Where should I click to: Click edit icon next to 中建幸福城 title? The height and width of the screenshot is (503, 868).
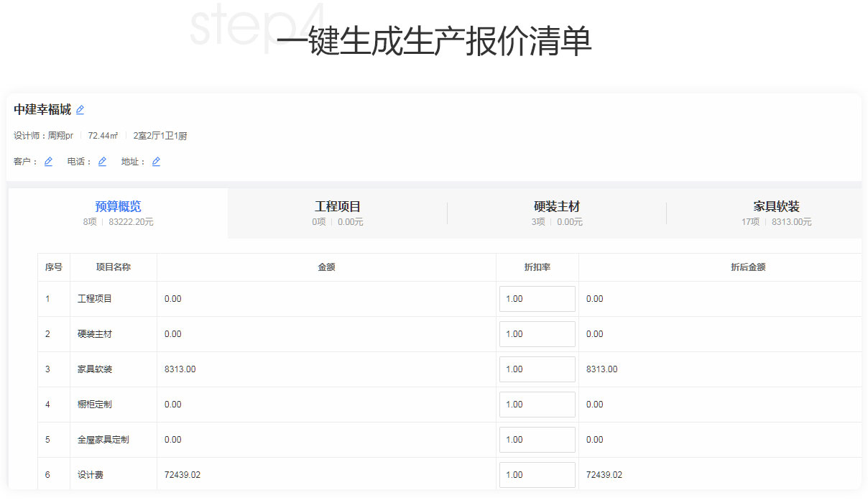(80, 110)
